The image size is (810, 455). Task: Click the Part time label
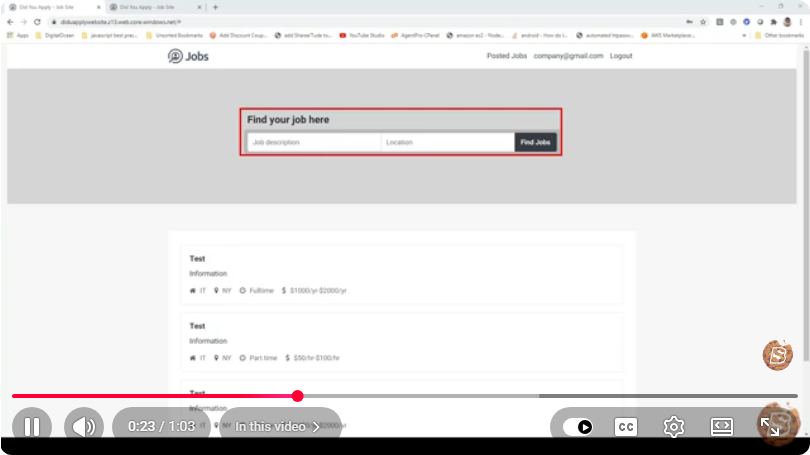[x=263, y=358]
